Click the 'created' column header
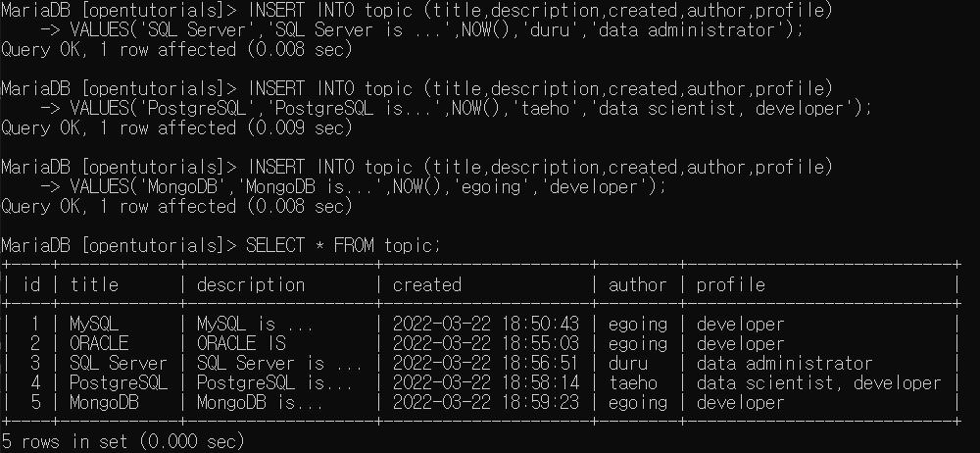This screenshot has width=980, height=453. coord(427,285)
